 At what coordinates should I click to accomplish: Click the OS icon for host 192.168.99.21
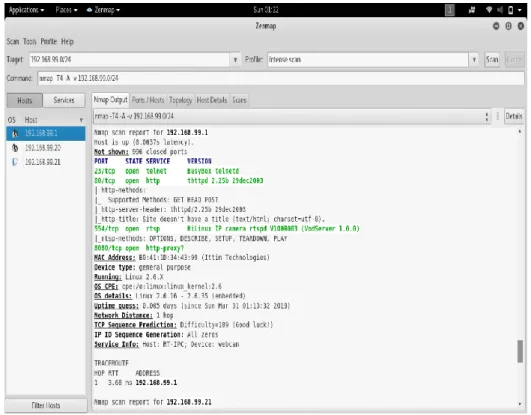pyautogui.click(x=15, y=162)
